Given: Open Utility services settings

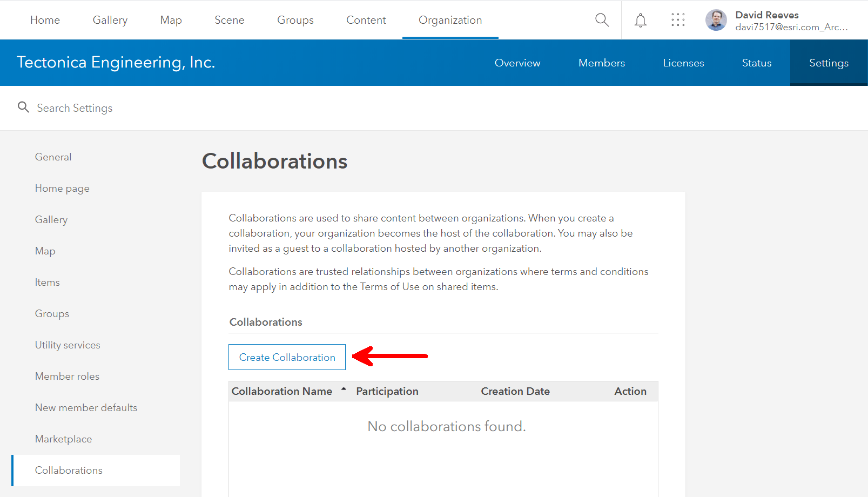Looking at the screenshot, I should [68, 345].
